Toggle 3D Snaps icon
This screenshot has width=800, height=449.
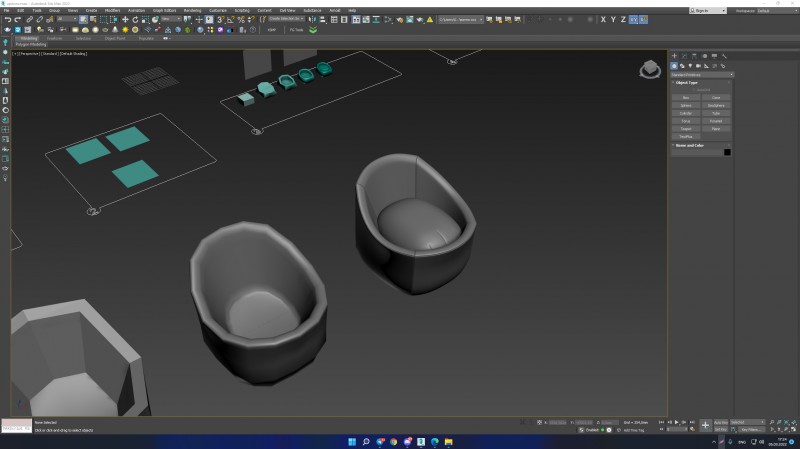220,20
